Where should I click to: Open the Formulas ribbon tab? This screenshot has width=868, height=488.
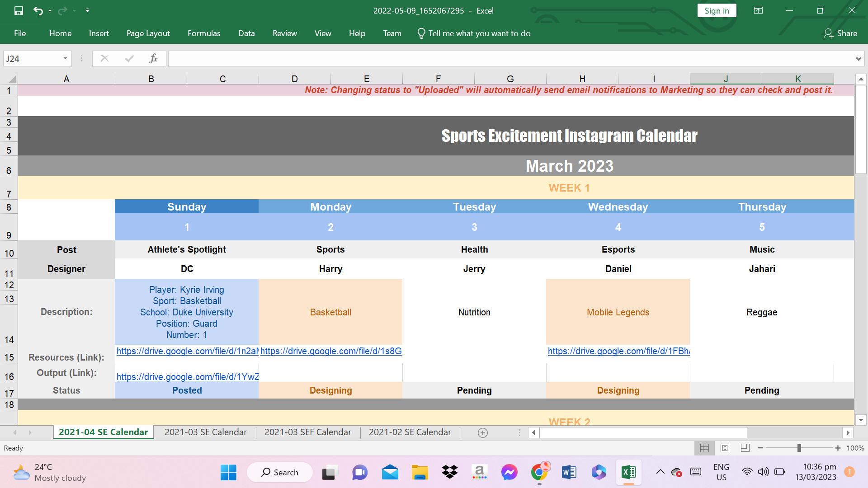coord(204,33)
